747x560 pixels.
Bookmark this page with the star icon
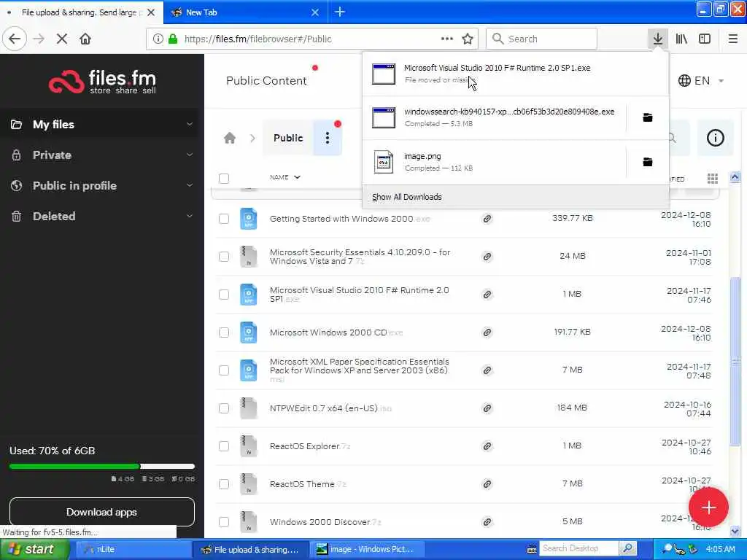(468, 39)
